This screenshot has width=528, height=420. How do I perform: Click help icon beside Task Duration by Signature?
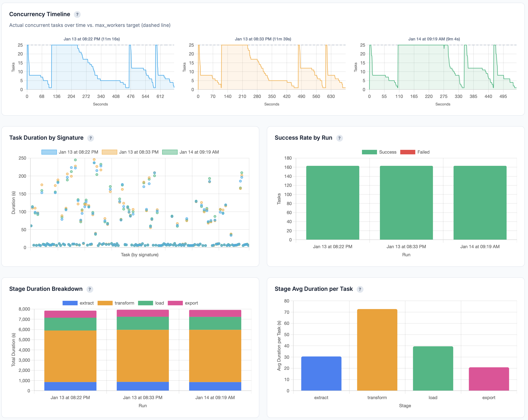tap(91, 138)
